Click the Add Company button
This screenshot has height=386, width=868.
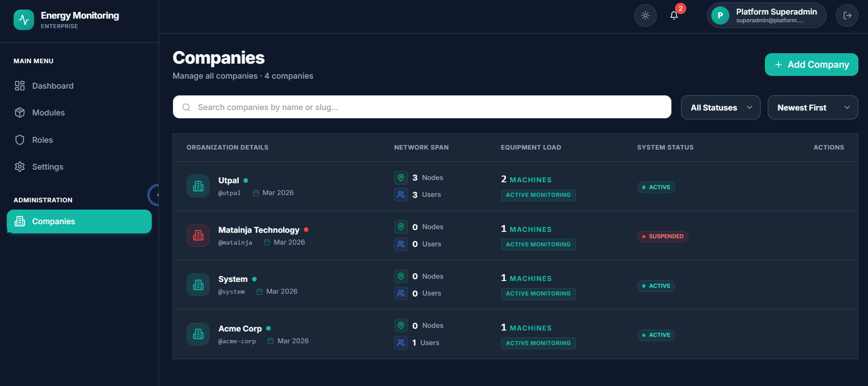(x=811, y=65)
